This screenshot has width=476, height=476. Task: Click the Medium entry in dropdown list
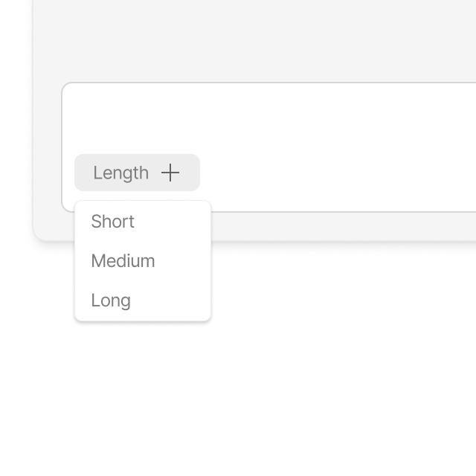(123, 261)
